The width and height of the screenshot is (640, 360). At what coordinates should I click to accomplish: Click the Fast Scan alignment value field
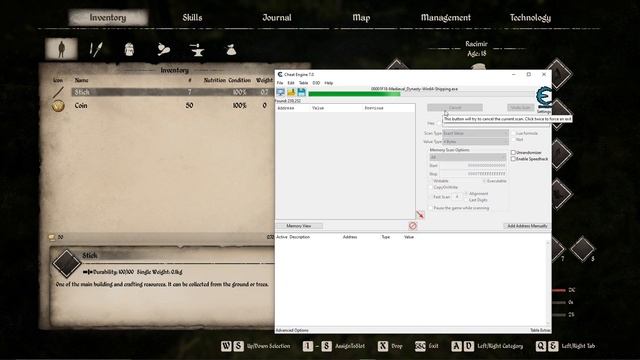[x=457, y=197]
